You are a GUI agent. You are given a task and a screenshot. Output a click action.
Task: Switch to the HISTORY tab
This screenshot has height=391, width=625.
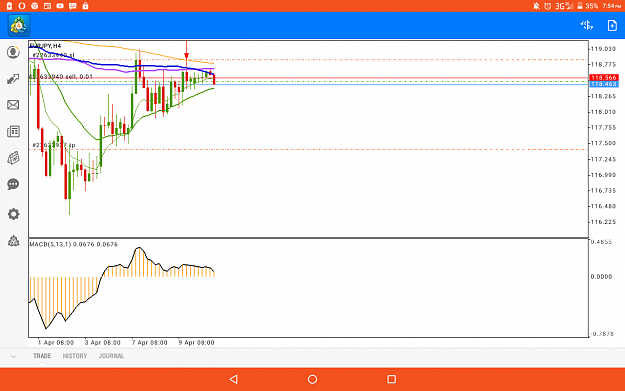point(75,356)
